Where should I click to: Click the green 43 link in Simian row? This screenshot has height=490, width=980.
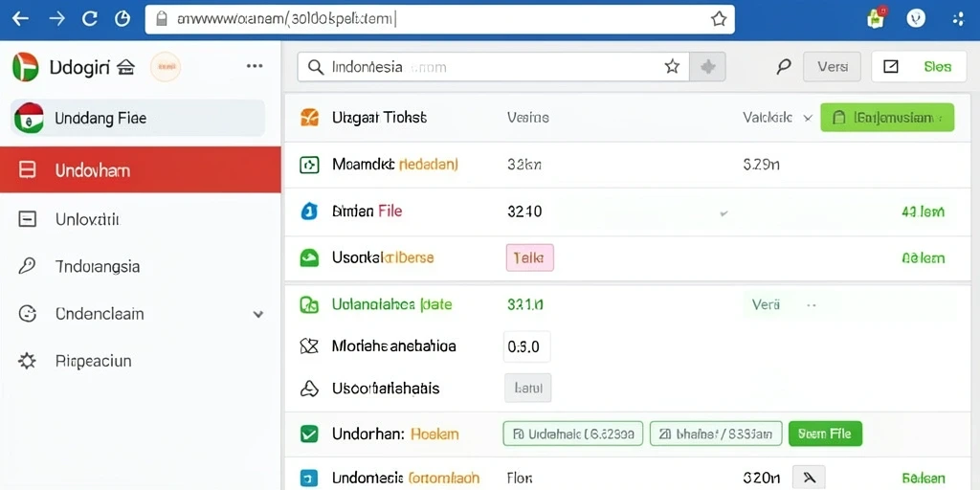924,212
